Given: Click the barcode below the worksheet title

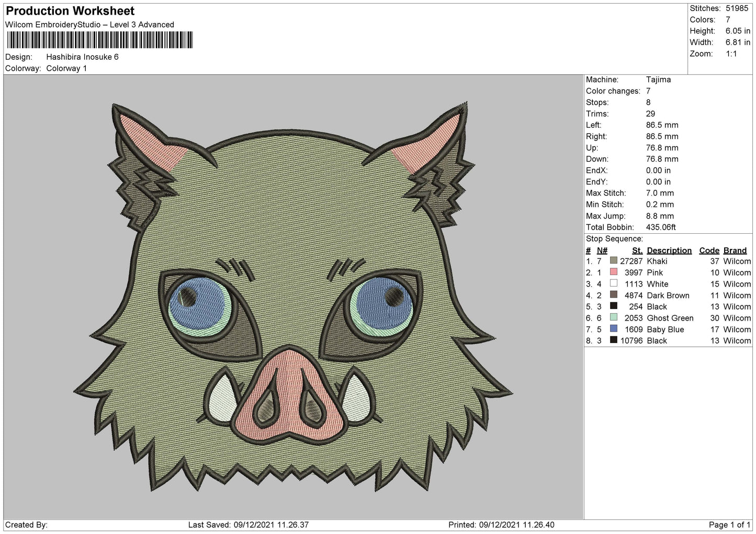Looking at the screenshot, I should [x=99, y=40].
